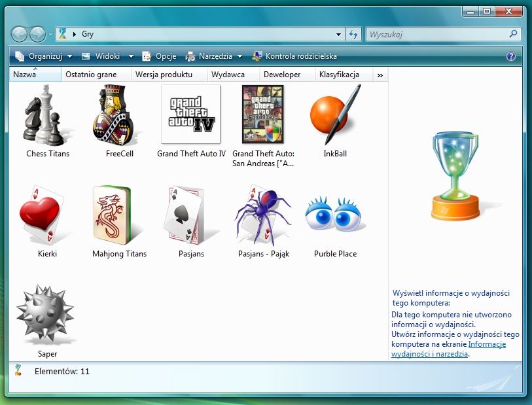Expand the Narzędzia dropdown arrow

[x=240, y=56]
